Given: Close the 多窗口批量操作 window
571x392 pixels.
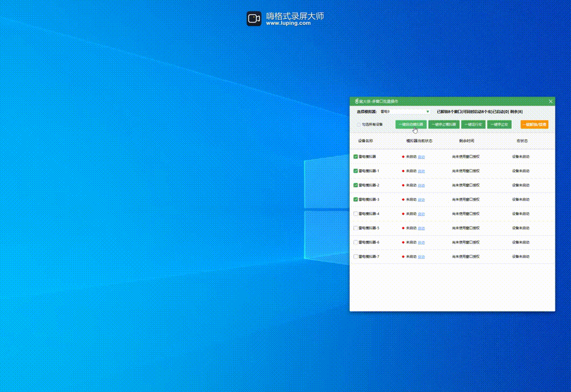Looking at the screenshot, I should coord(550,101).
